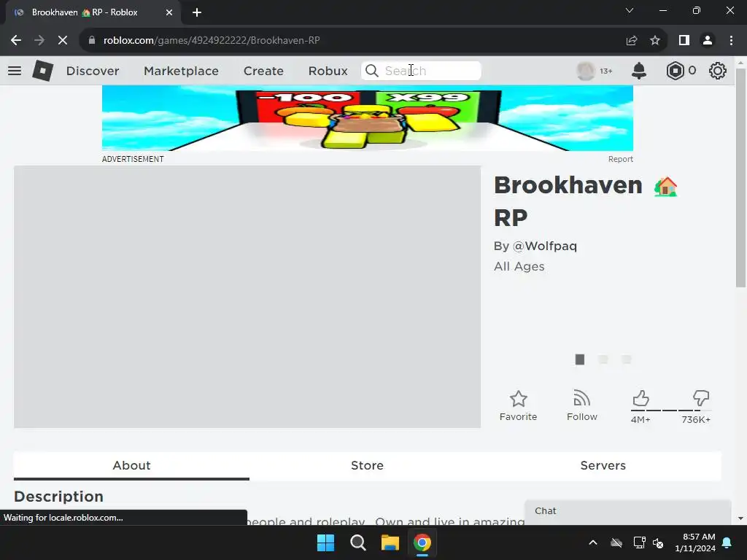Image resolution: width=747 pixels, height=560 pixels.
Task: Go back using the browser back arrow
Action: coord(16,41)
